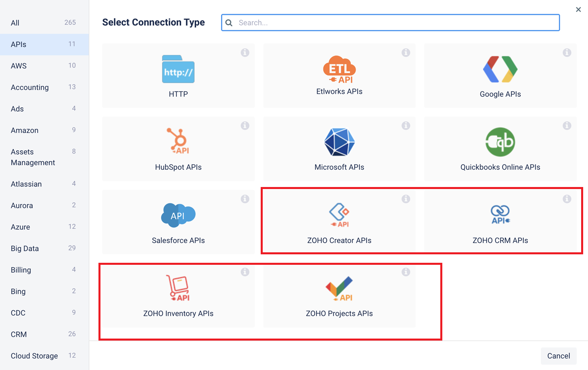The height and width of the screenshot is (370, 588).
Task: Close the connection type dialog
Action: [578, 9]
